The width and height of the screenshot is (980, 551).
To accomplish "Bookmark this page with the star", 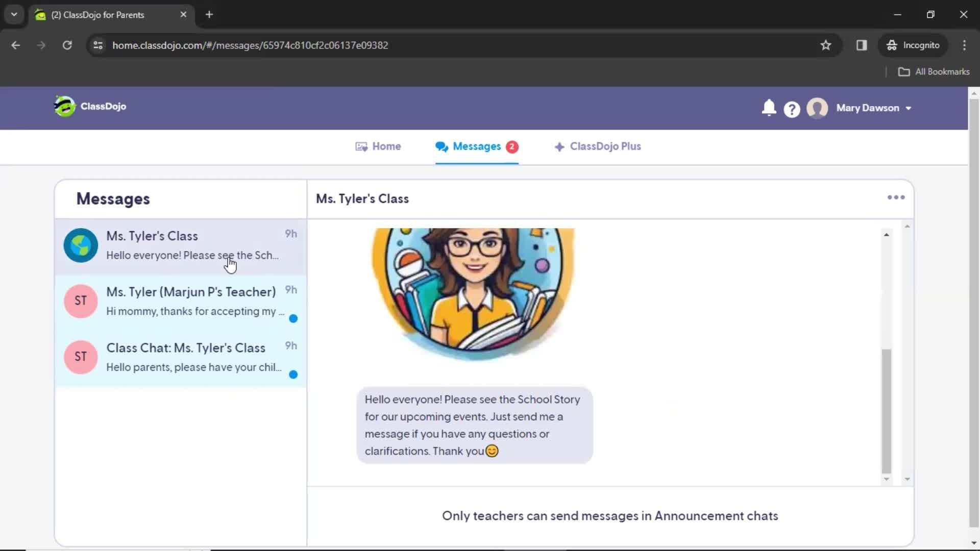I will tap(826, 45).
